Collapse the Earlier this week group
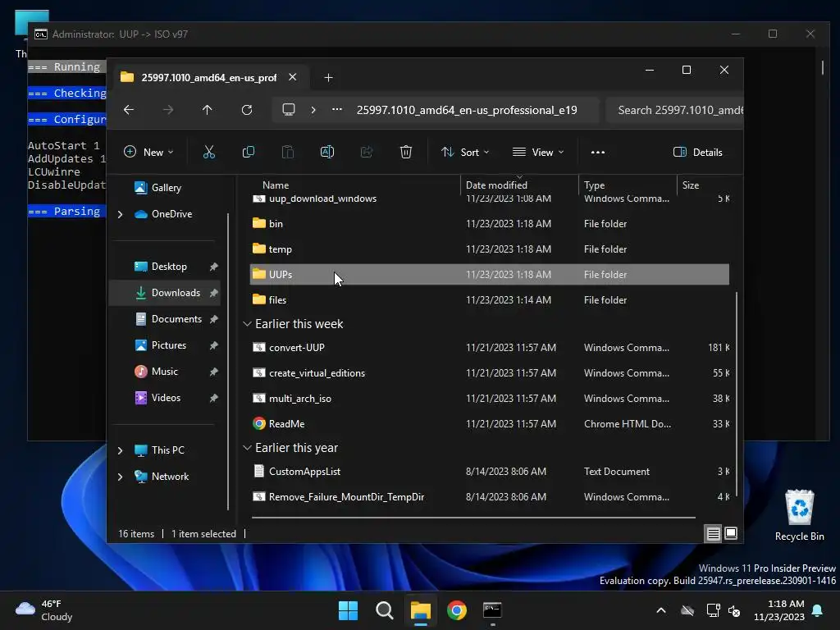The height and width of the screenshot is (630, 840). tap(247, 324)
